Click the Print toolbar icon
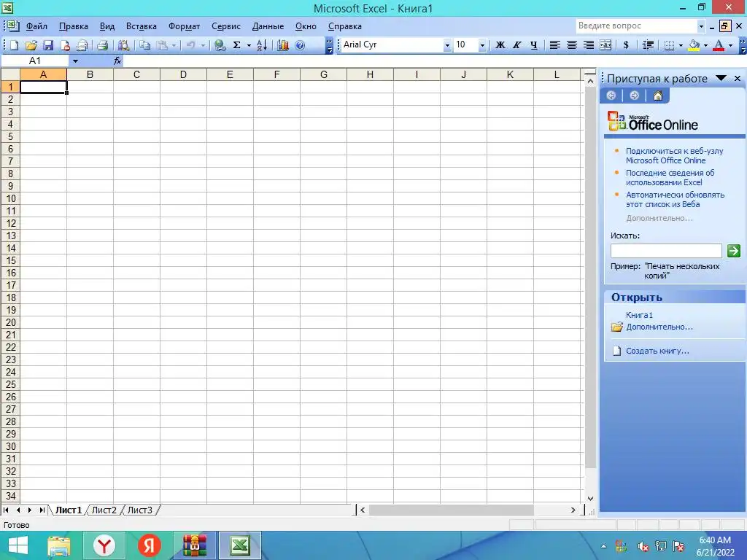Screen dimensions: 747x560 point(102,45)
